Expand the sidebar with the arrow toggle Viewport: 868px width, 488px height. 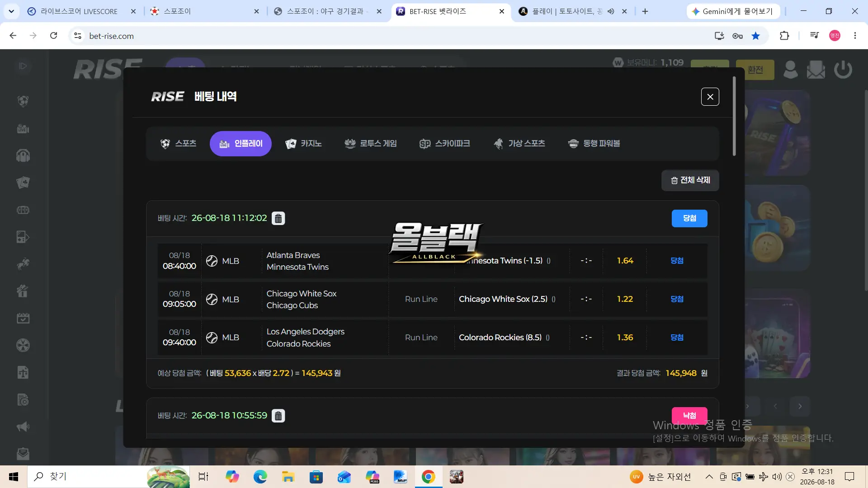tap(23, 66)
